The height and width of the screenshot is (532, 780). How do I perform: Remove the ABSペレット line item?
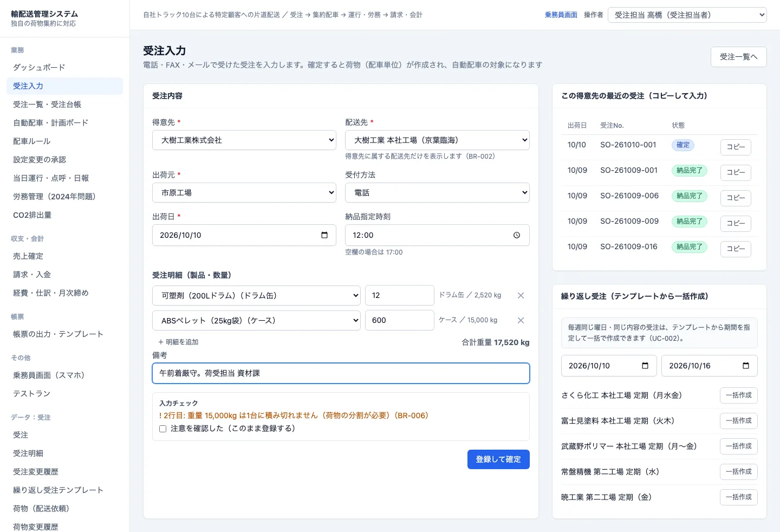(x=521, y=320)
